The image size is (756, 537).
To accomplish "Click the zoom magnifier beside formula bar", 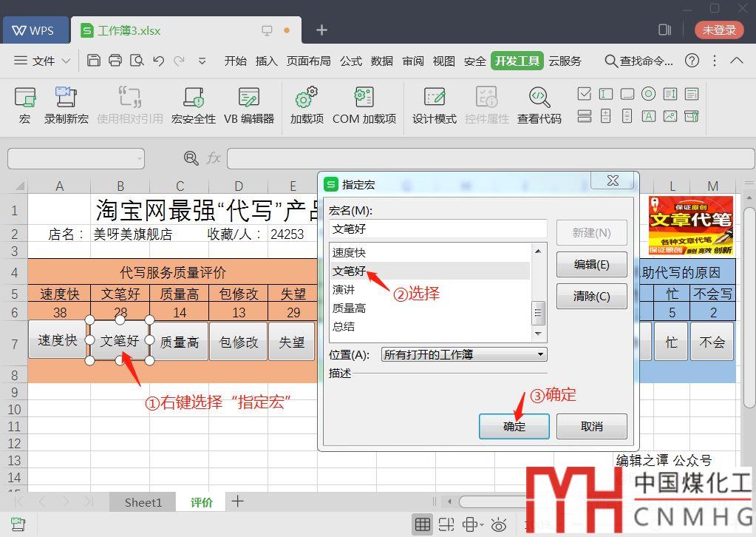I will (x=191, y=158).
